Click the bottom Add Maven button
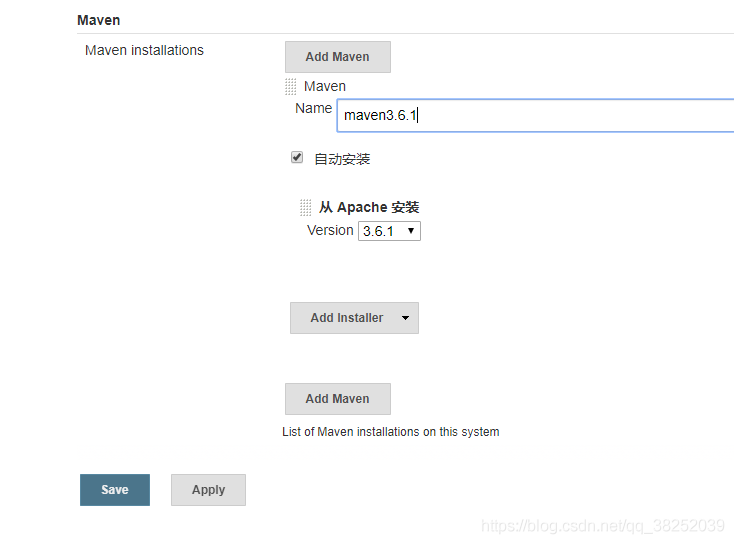The width and height of the screenshot is (734, 544). (x=337, y=398)
